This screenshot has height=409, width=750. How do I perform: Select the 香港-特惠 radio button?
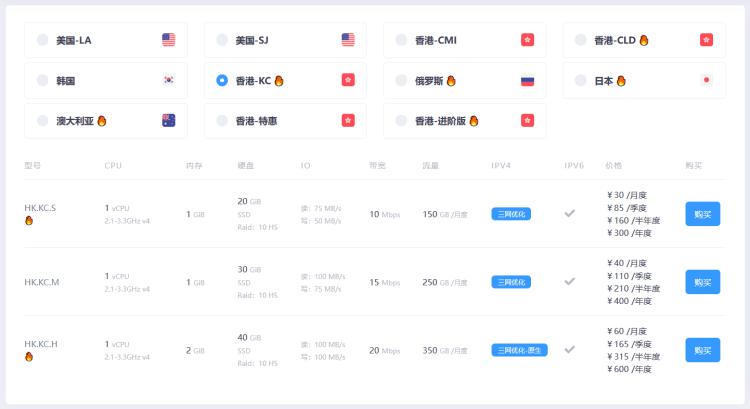[x=222, y=121]
